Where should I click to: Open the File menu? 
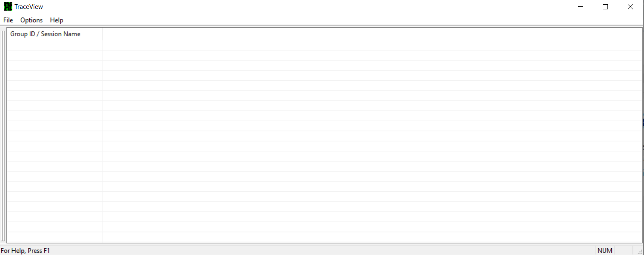[x=8, y=20]
